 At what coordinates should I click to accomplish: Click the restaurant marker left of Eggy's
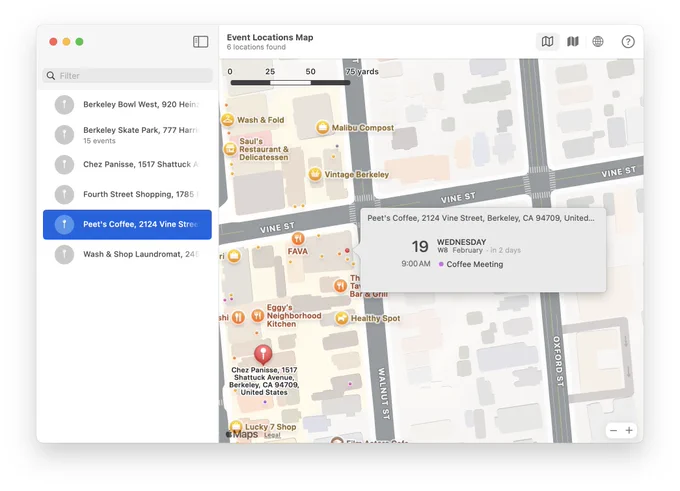tap(238, 318)
